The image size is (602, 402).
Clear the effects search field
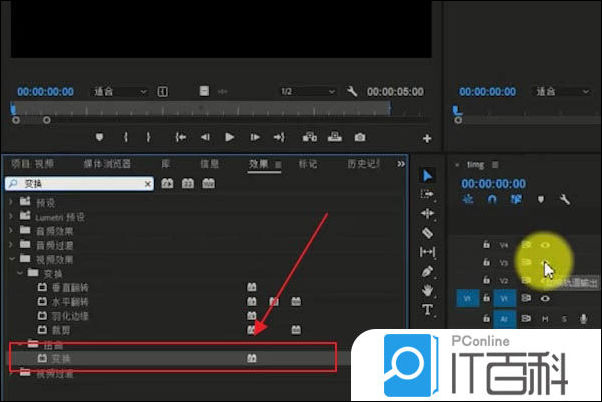pos(148,184)
